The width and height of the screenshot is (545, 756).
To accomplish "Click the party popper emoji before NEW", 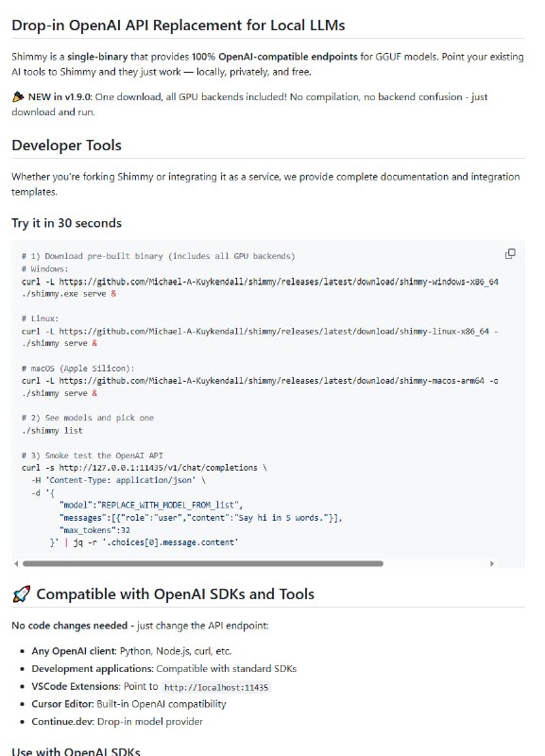I will pyautogui.click(x=18, y=97).
